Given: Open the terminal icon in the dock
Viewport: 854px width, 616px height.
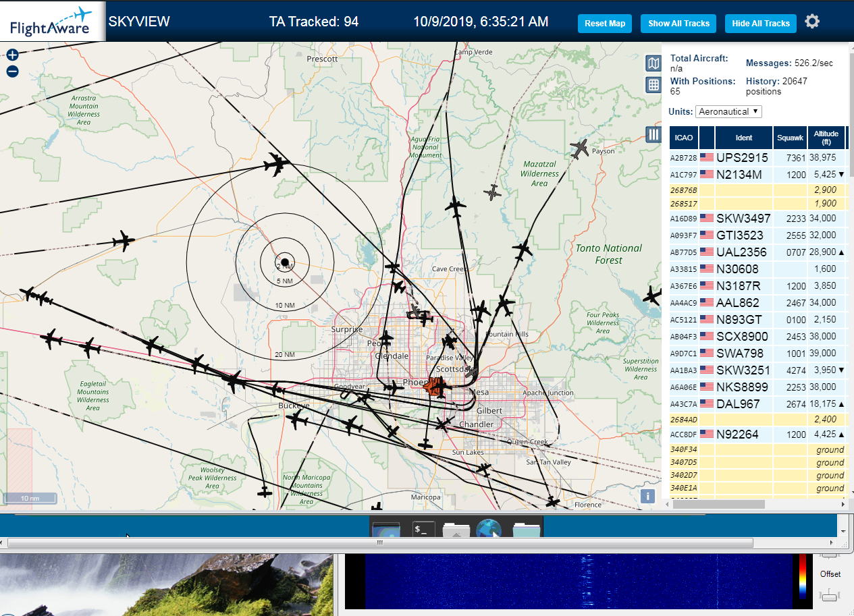Looking at the screenshot, I should pyautogui.click(x=423, y=530).
